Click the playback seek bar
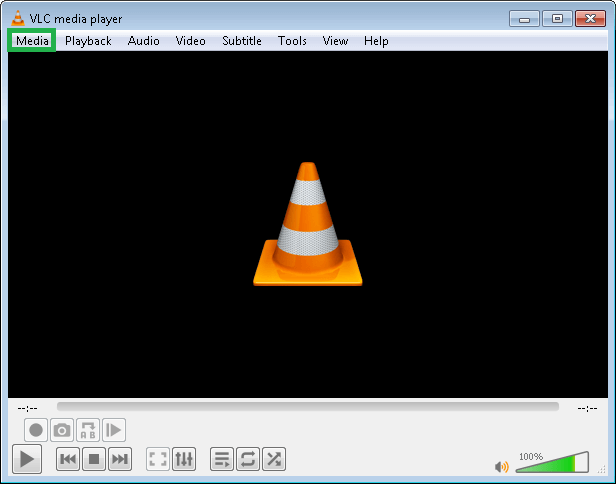The height and width of the screenshot is (484, 616). (x=308, y=406)
